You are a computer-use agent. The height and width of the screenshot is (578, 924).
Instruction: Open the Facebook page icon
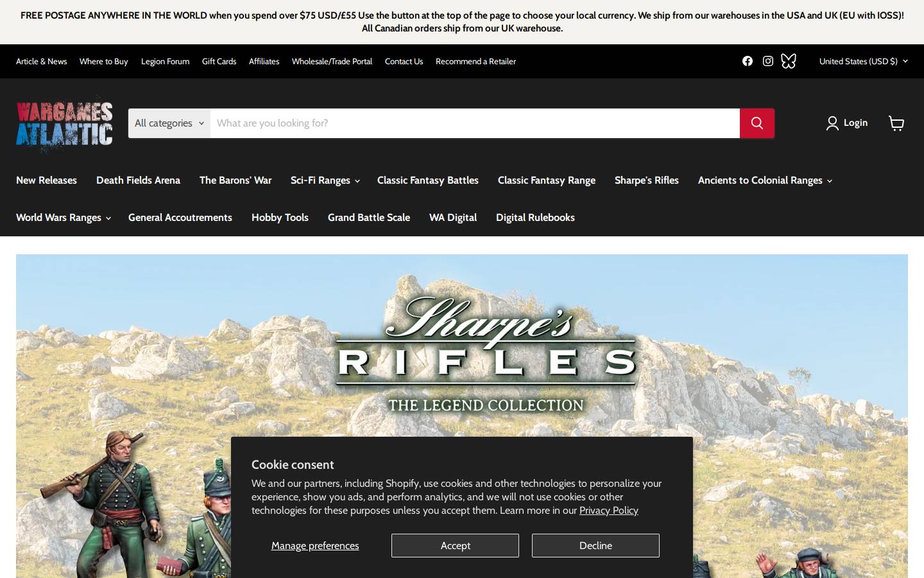[748, 61]
